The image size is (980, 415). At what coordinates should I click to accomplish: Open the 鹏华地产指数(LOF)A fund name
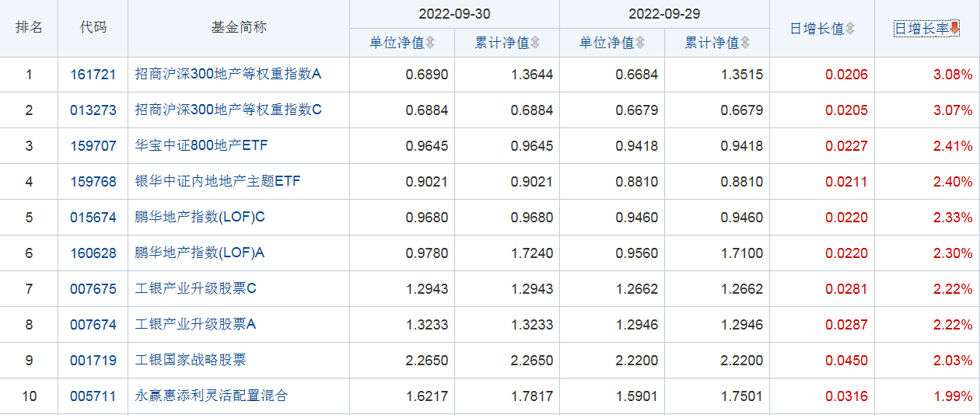(x=200, y=253)
